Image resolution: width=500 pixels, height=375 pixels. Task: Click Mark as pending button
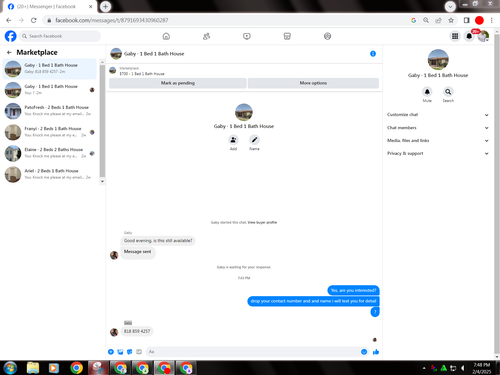178,83
